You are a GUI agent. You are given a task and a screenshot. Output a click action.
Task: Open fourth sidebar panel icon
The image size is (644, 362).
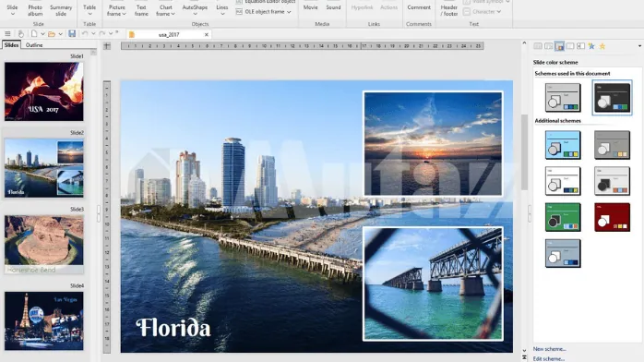570,46
